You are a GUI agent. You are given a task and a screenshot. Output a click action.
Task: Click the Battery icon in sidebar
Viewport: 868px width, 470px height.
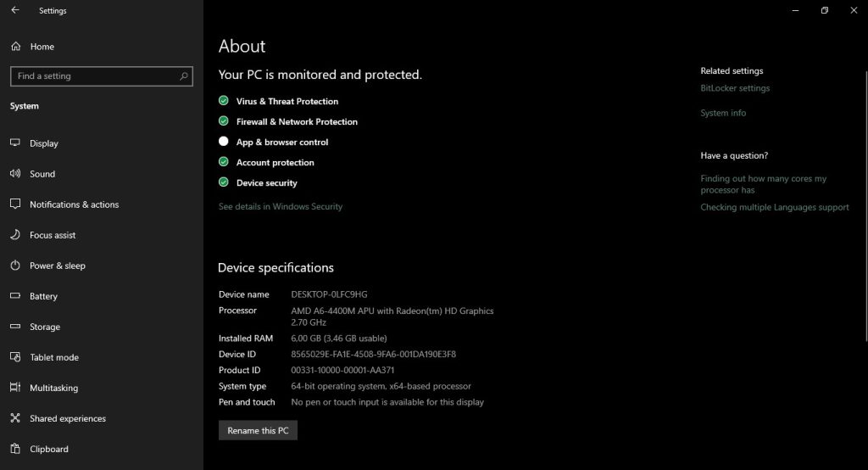click(x=15, y=296)
